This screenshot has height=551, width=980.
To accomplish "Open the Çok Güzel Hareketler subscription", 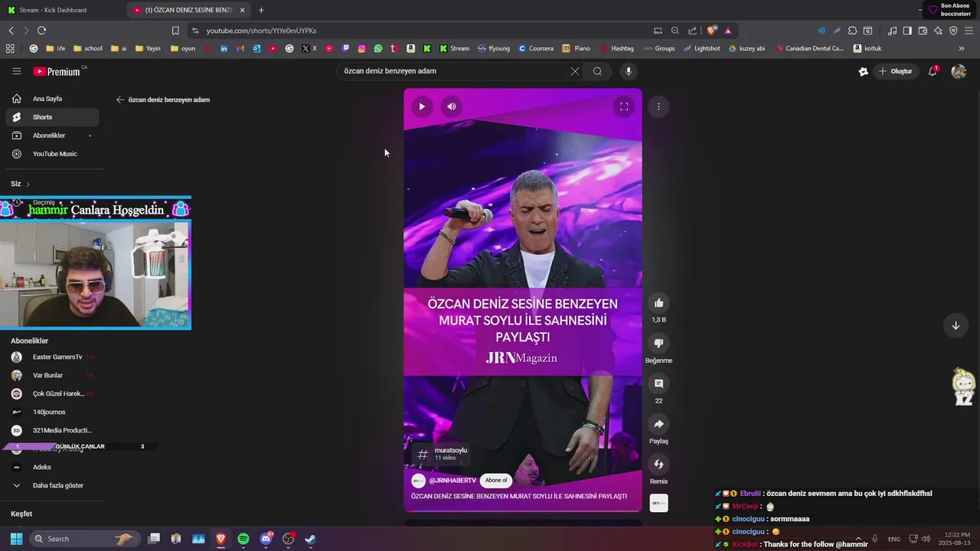I will [52, 393].
